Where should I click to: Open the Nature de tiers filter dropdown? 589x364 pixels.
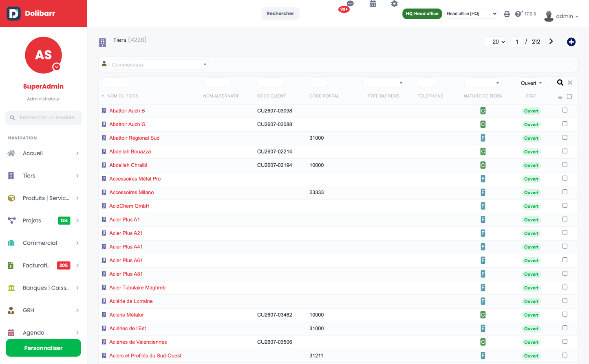pos(483,83)
